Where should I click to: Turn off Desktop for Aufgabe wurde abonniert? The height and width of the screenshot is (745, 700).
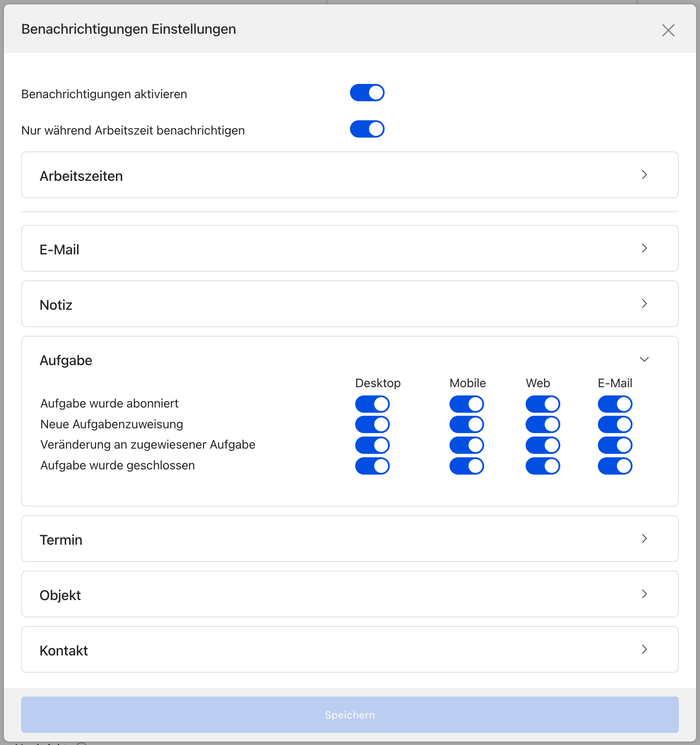pos(372,404)
